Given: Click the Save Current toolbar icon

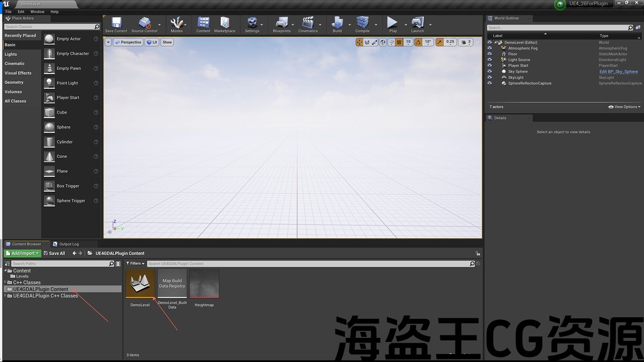Looking at the screenshot, I should point(116,24).
